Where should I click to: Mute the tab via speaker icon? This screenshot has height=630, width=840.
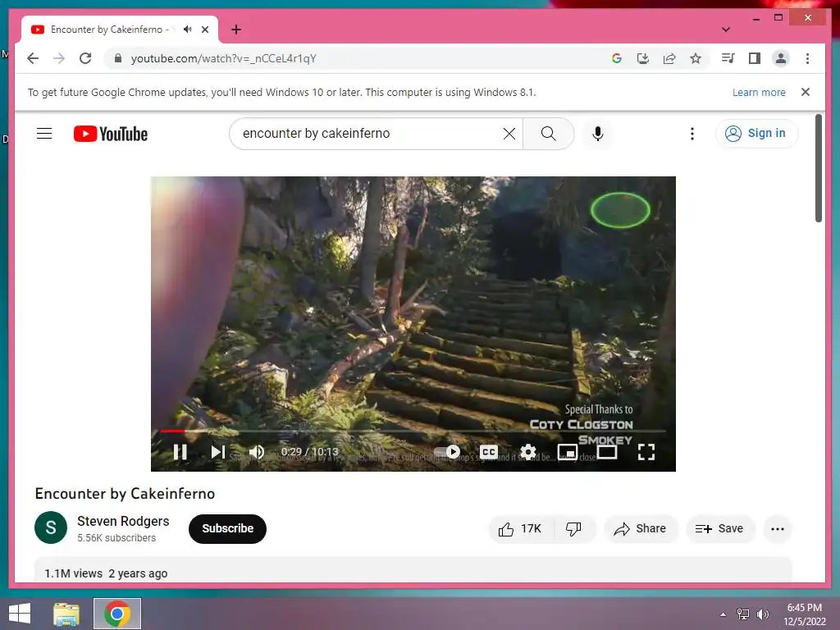click(x=188, y=30)
